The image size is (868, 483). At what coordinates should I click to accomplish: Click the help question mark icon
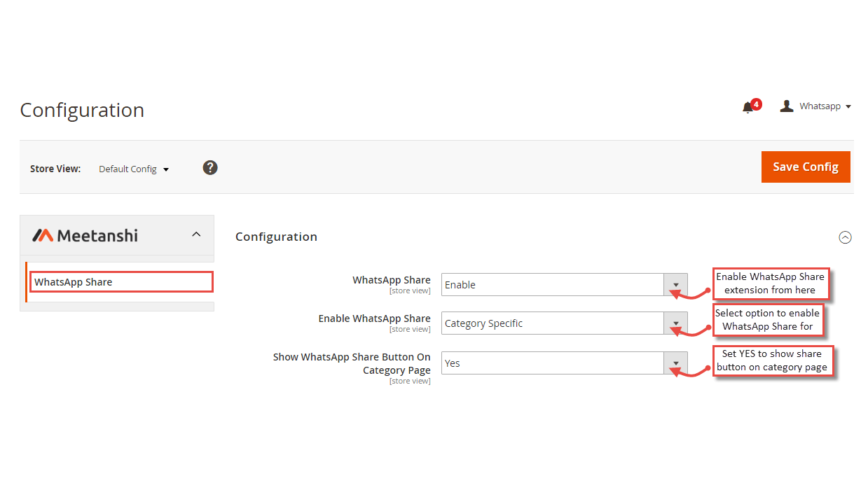210,168
